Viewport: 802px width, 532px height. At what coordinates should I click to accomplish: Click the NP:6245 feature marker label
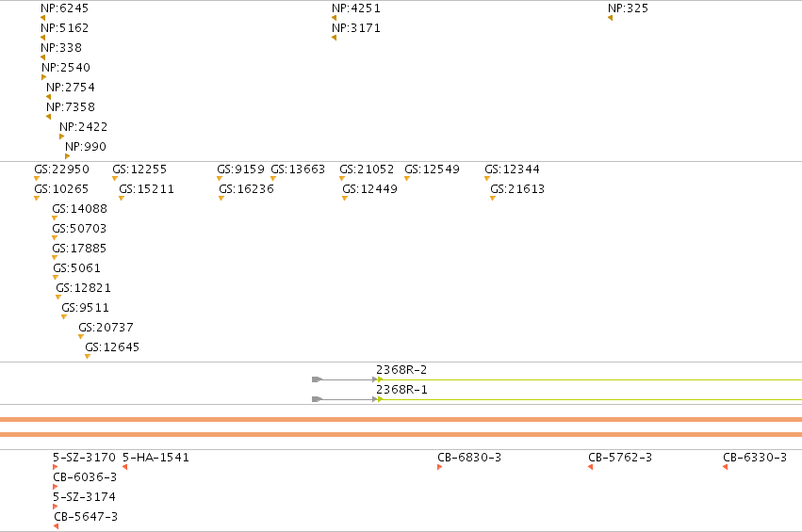(64, 8)
